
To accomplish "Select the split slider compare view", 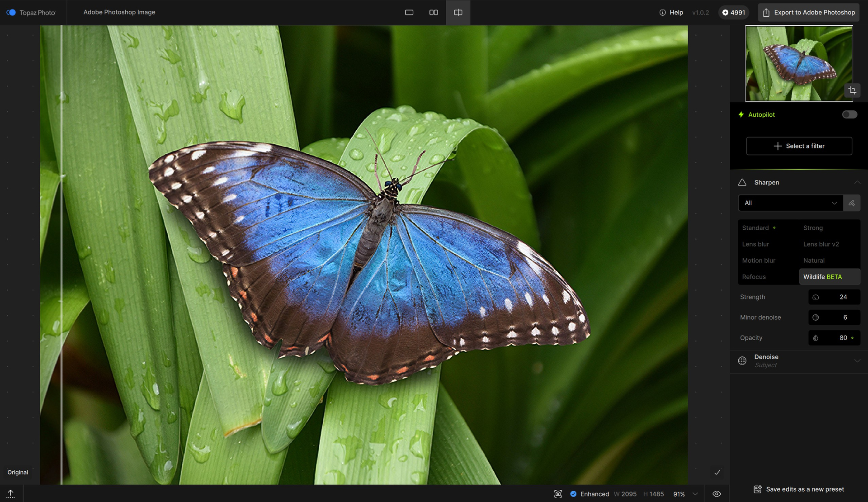I will click(458, 12).
